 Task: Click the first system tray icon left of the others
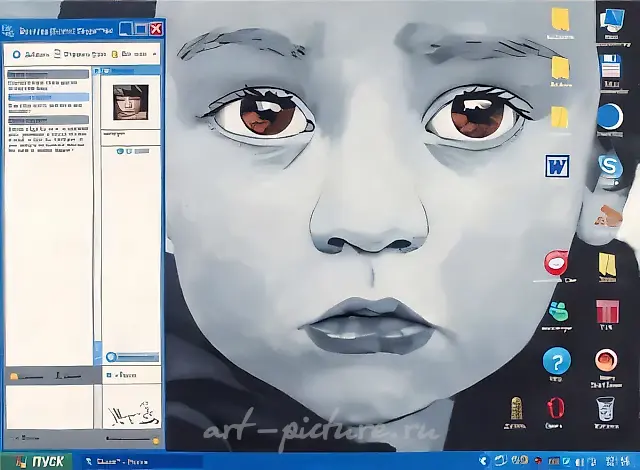point(484,461)
